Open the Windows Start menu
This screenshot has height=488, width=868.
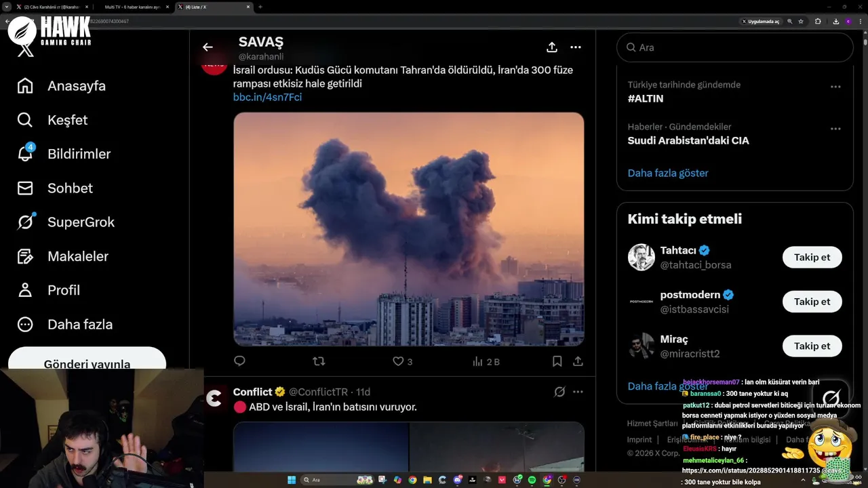point(292,480)
